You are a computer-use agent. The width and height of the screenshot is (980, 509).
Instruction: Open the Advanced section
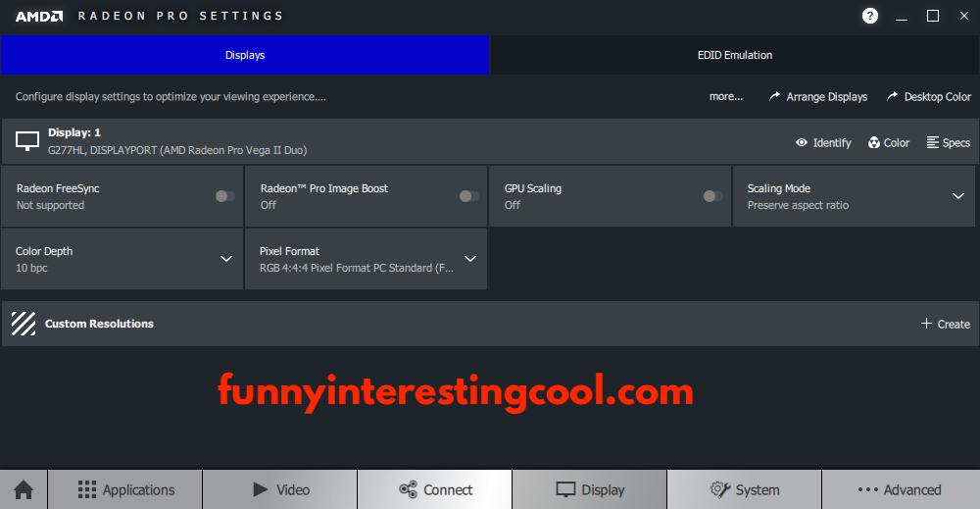click(901, 489)
